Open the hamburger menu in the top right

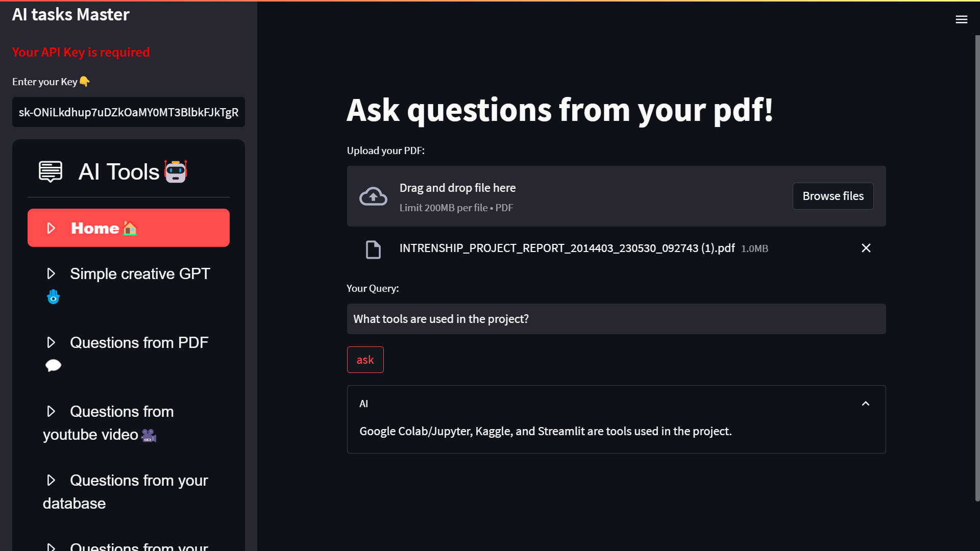[962, 19]
